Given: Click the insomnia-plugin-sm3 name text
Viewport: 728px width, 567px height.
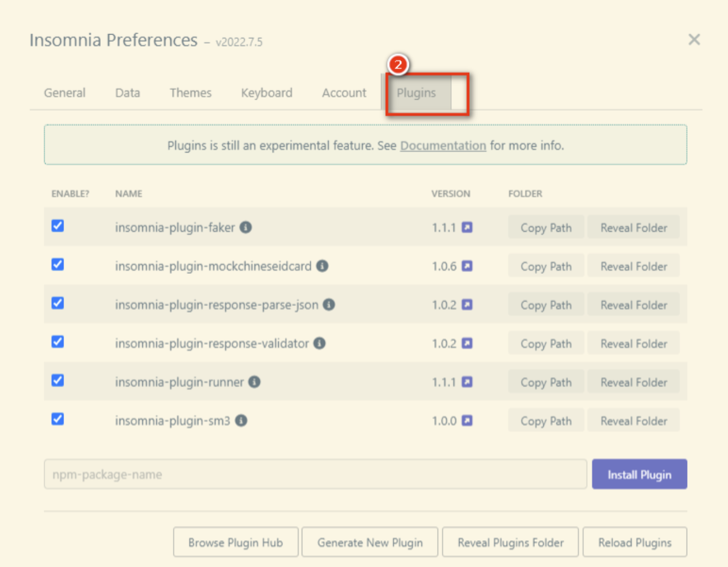Looking at the screenshot, I should tap(173, 421).
